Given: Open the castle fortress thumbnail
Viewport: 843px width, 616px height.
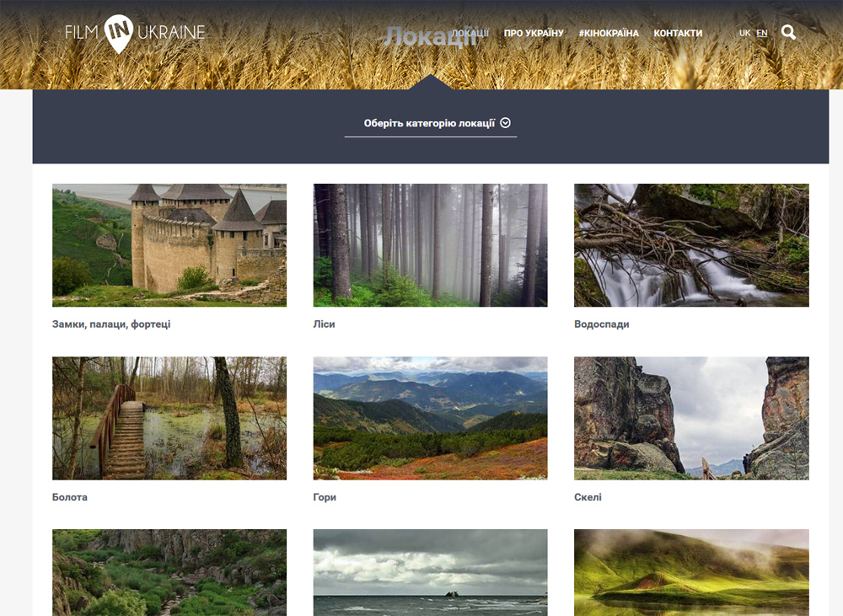Looking at the screenshot, I should click(x=169, y=245).
